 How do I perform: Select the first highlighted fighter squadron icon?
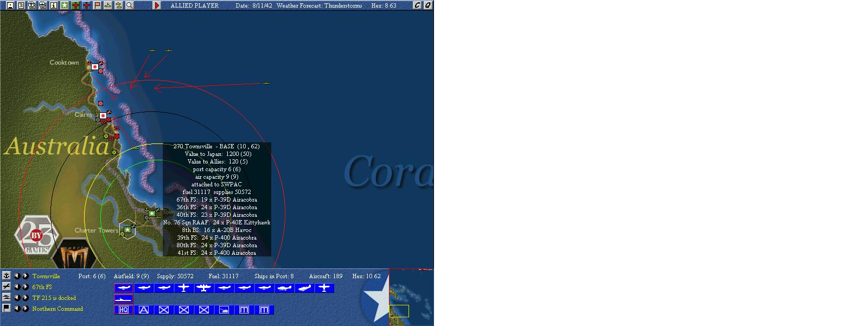click(124, 288)
